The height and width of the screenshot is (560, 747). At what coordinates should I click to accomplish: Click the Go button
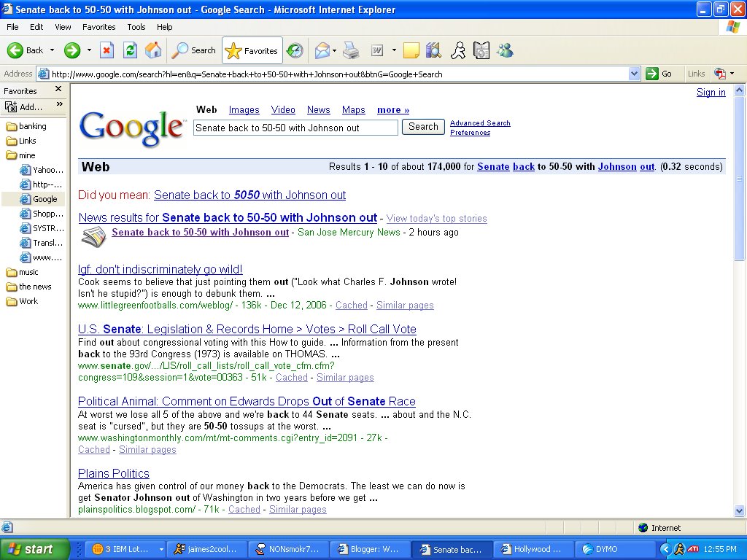[x=659, y=74]
